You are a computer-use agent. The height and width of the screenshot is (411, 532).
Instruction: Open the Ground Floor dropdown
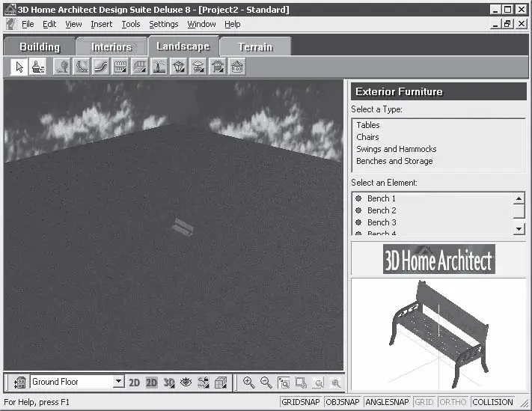click(118, 382)
